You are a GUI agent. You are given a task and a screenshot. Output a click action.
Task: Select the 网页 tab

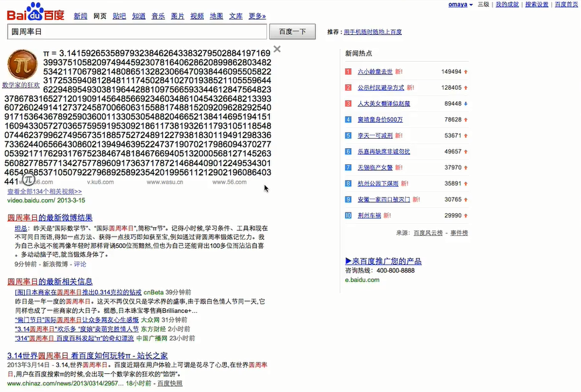pos(100,16)
